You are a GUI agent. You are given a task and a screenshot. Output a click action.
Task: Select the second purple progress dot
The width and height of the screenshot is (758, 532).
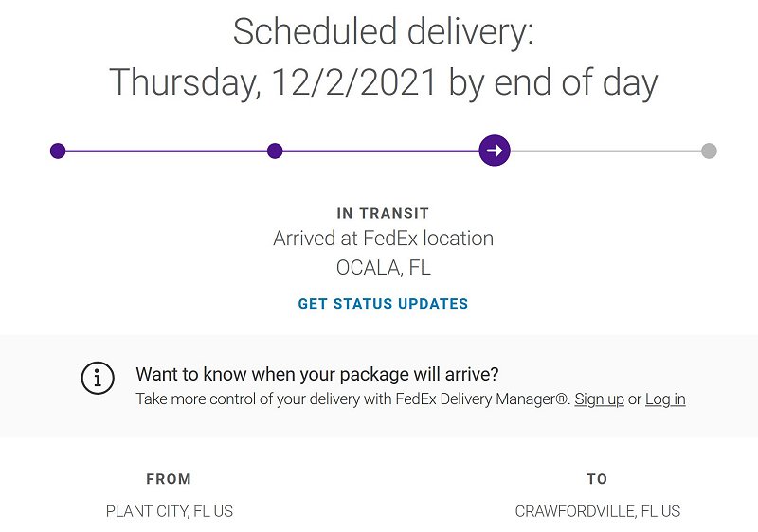coord(275,151)
